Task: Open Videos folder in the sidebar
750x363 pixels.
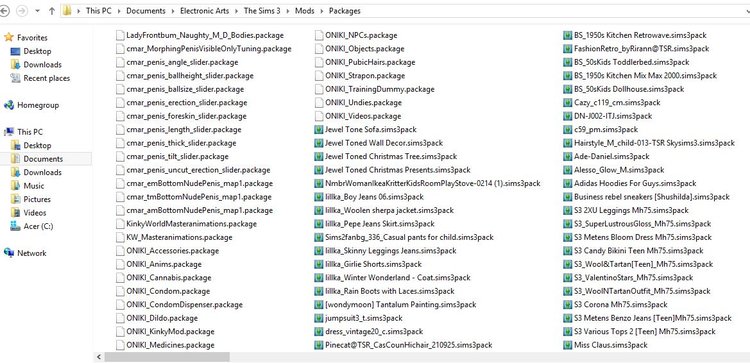Action: pyautogui.click(x=35, y=212)
